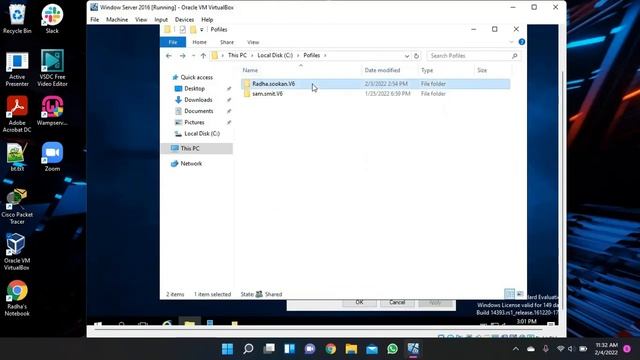640x360 pixels.
Task: Open Teams Chat from the host taskbar
Action: 310,349
